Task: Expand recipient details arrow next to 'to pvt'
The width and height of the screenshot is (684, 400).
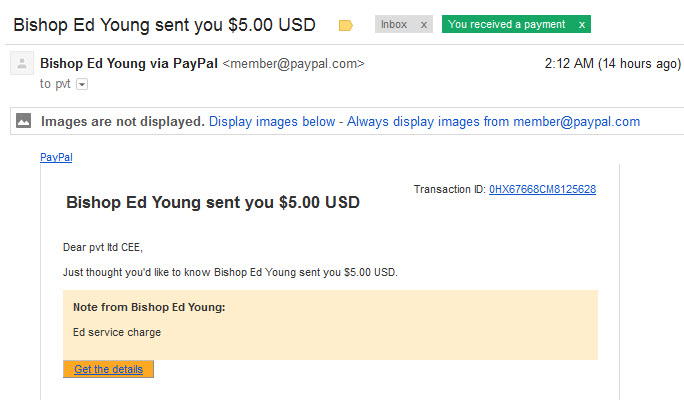Action: pos(82,84)
